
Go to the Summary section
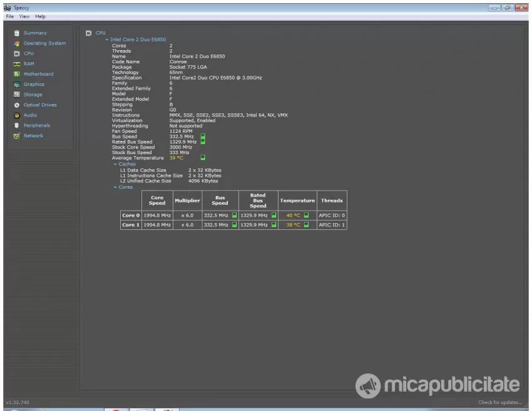click(35, 33)
